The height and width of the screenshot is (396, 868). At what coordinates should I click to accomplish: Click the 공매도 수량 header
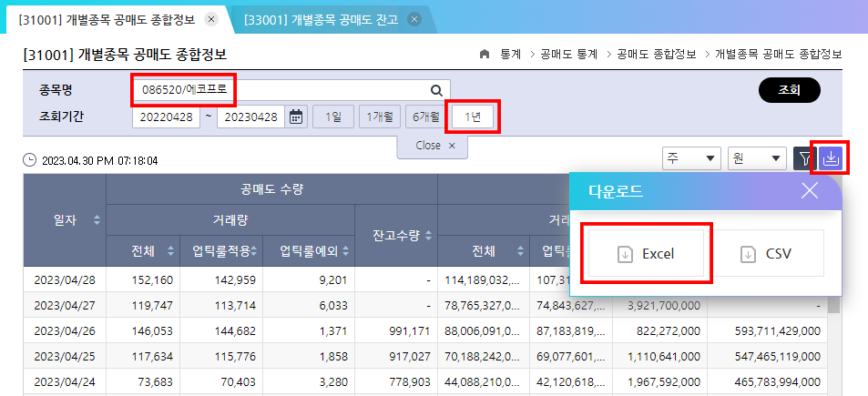tap(271, 189)
